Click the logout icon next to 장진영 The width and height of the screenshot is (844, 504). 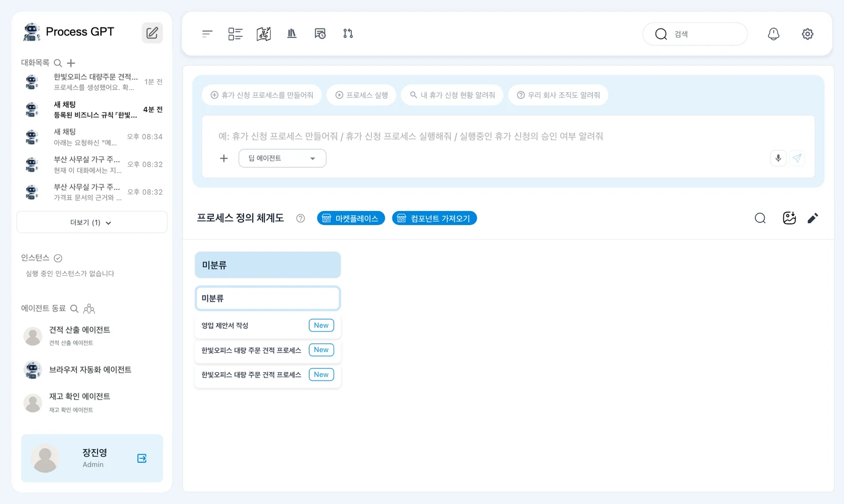click(x=142, y=458)
